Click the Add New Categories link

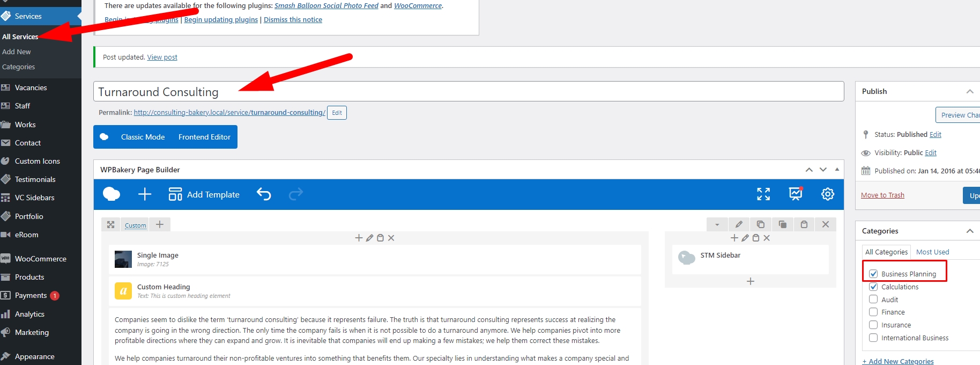click(898, 361)
